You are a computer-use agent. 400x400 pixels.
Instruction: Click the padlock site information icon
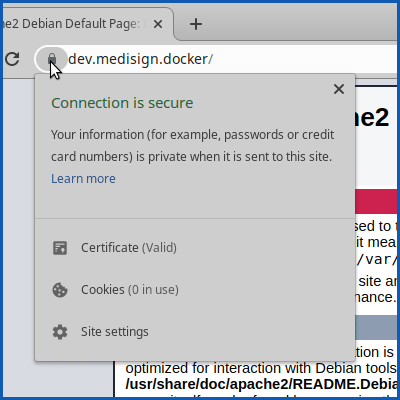pyautogui.click(x=52, y=59)
